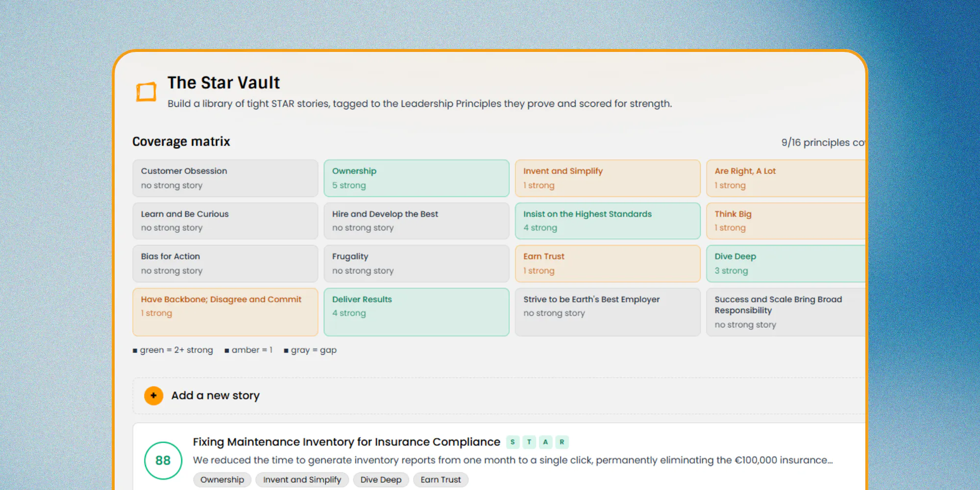The height and width of the screenshot is (490, 980).
Task: Select the Earn Trust coverage card
Action: pos(608,264)
